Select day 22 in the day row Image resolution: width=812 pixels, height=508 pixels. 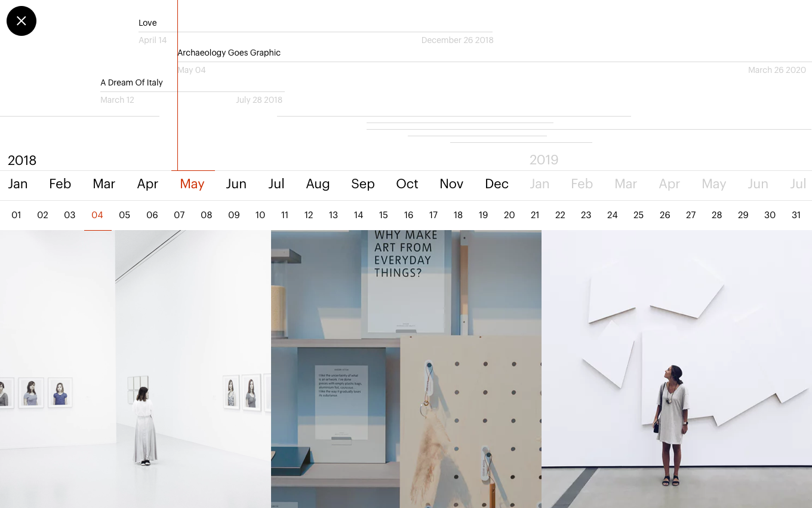(560, 215)
